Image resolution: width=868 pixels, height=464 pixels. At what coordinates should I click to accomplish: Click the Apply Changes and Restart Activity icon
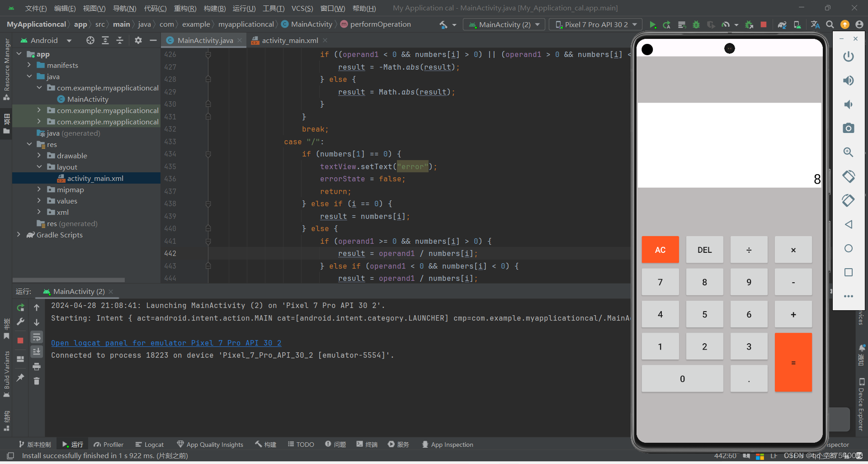[x=667, y=25]
